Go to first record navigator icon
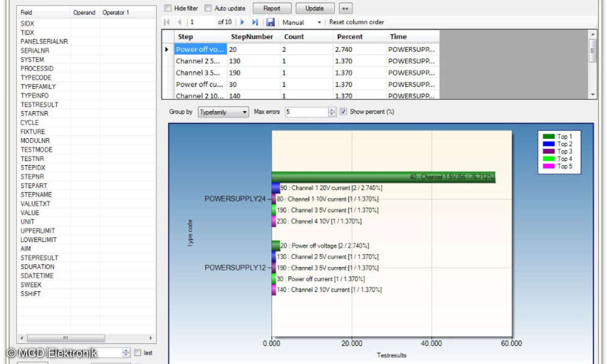This screenshot has width=607, height=364. [167, 22]
